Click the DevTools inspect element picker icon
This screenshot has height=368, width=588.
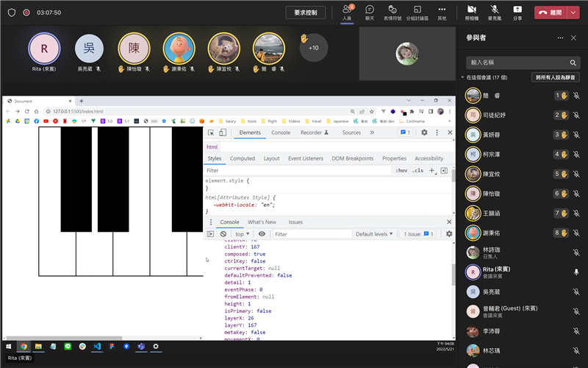pos(212,132)
